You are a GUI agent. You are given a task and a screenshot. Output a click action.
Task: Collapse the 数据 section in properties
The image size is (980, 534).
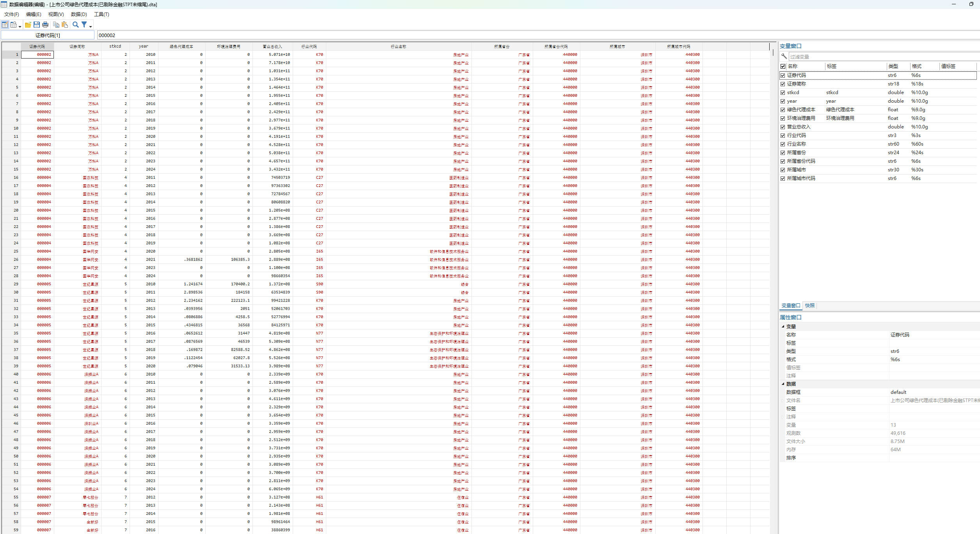783,384
